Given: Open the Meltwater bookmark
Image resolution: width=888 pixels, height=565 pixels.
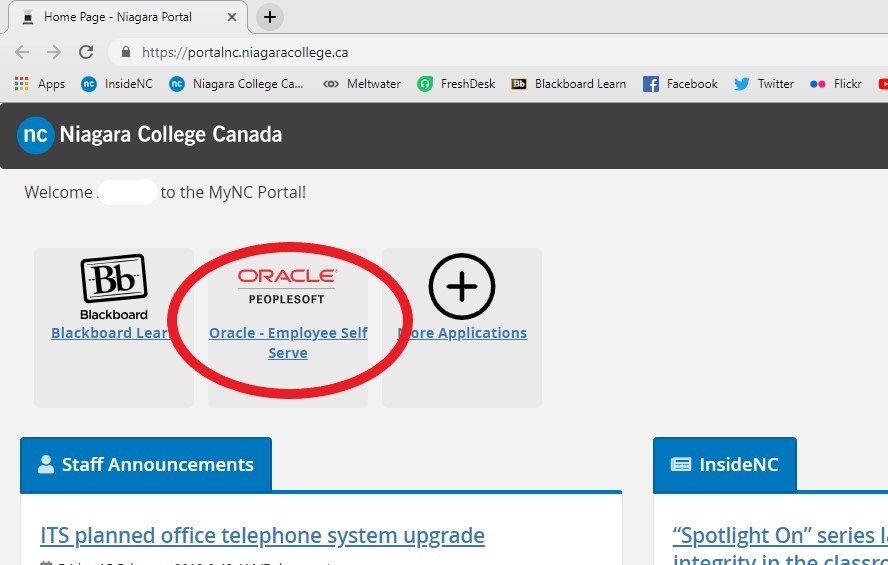Looking at the screenshot, I should pyautogui.click(x=361, y=84).
